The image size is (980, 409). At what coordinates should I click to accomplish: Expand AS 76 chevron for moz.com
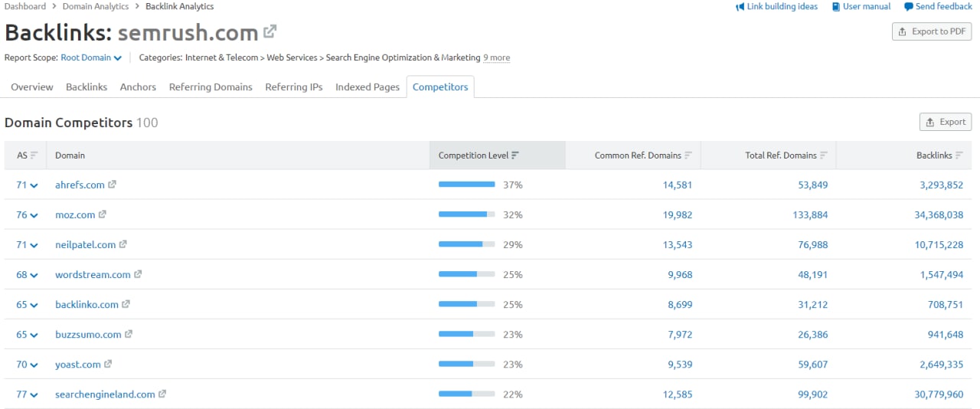(x=34, y=215)
